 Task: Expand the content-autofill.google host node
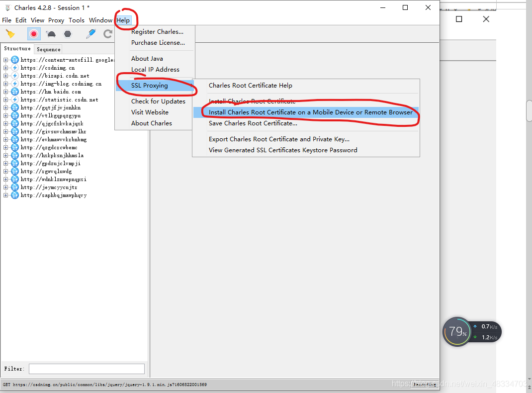pos(6,60)
